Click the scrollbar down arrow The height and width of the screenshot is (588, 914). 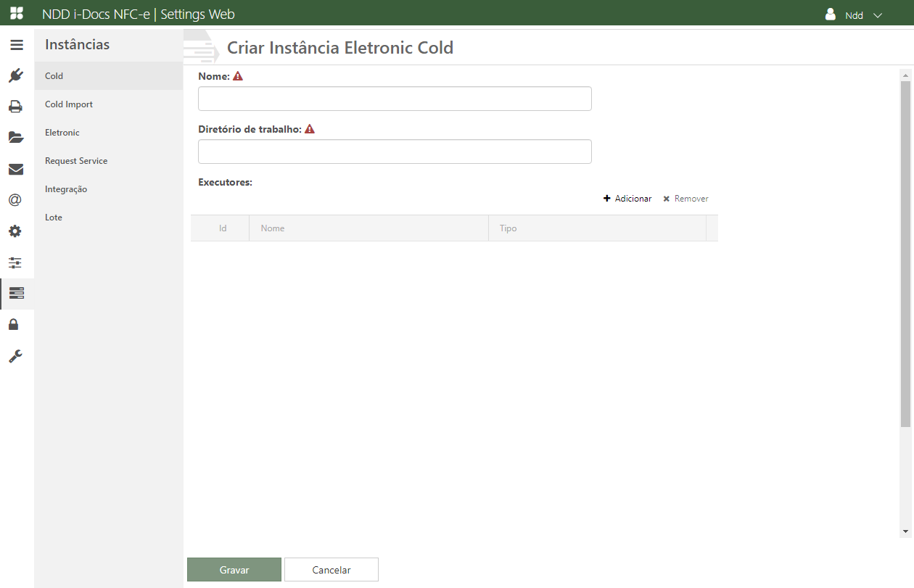click(905, 531)
